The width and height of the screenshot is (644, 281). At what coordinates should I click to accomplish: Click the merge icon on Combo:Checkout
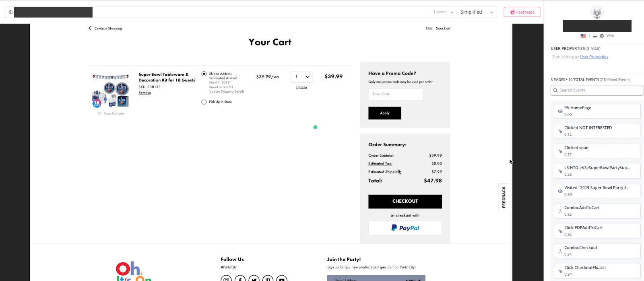[560, 251]
